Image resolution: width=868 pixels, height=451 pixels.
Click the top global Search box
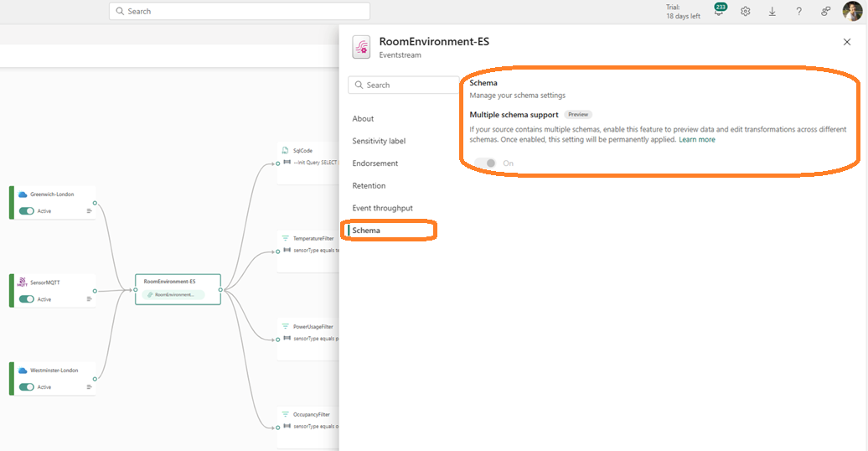[239, 11]
